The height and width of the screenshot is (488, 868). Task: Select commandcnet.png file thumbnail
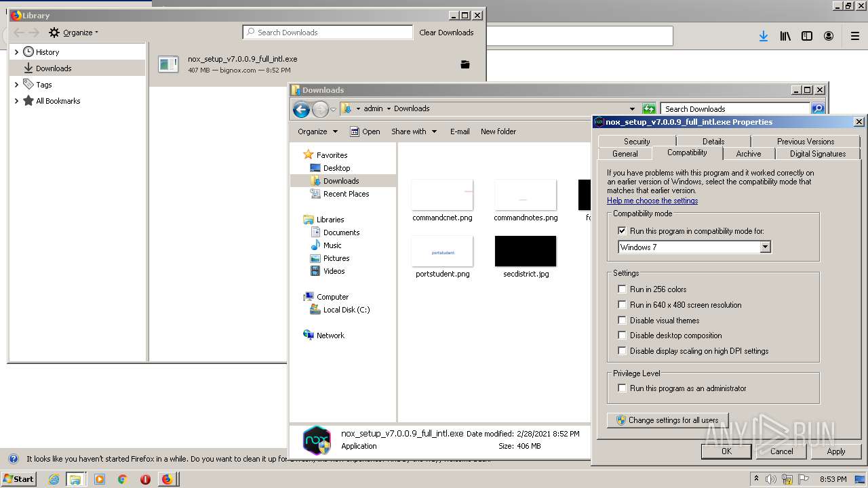[x=443, y=195]
